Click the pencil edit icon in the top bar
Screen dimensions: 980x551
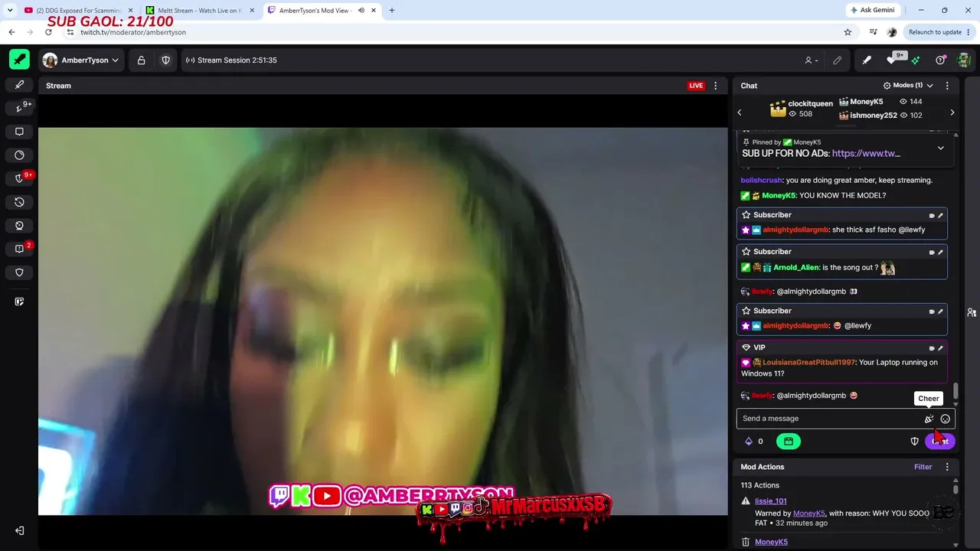coord(837,60)
